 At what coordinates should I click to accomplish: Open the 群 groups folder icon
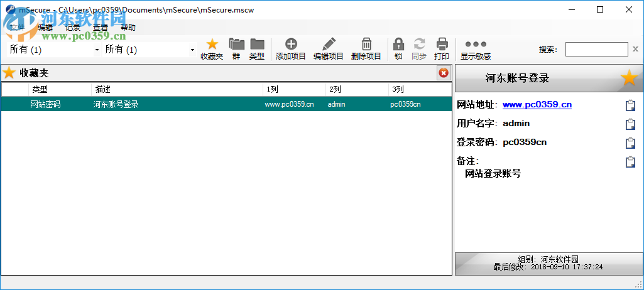[237, 44]
